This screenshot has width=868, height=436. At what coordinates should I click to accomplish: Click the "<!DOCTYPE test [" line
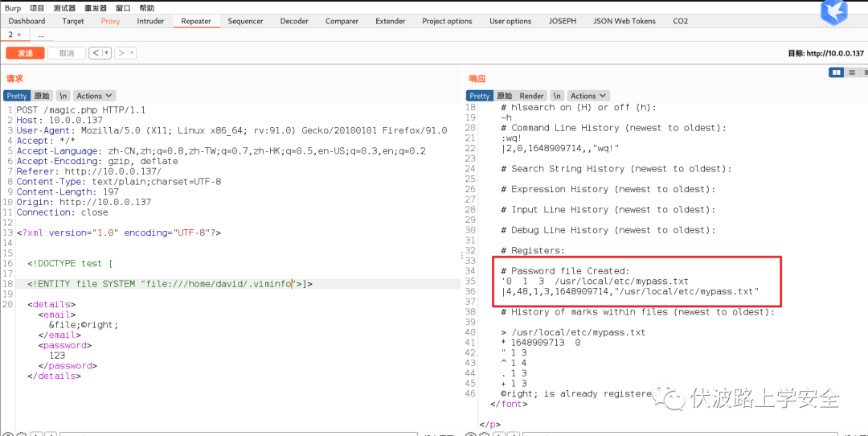(70, 263)
